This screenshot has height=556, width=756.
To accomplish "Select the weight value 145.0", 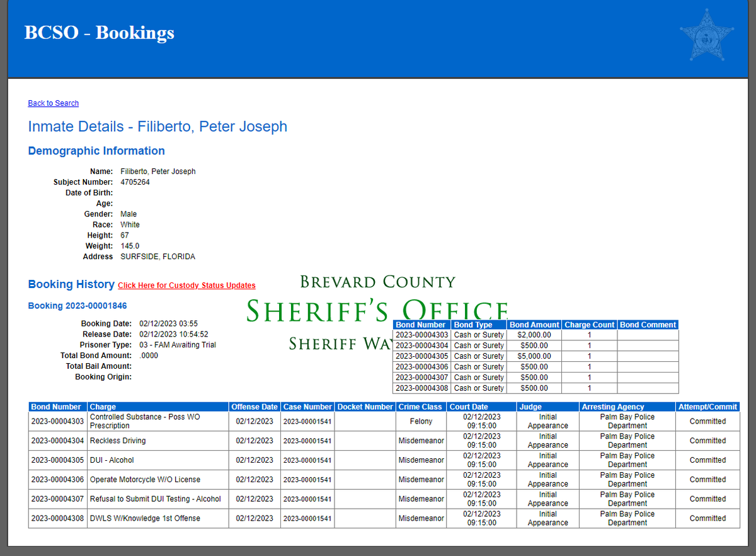I will (x=130, y=246).
